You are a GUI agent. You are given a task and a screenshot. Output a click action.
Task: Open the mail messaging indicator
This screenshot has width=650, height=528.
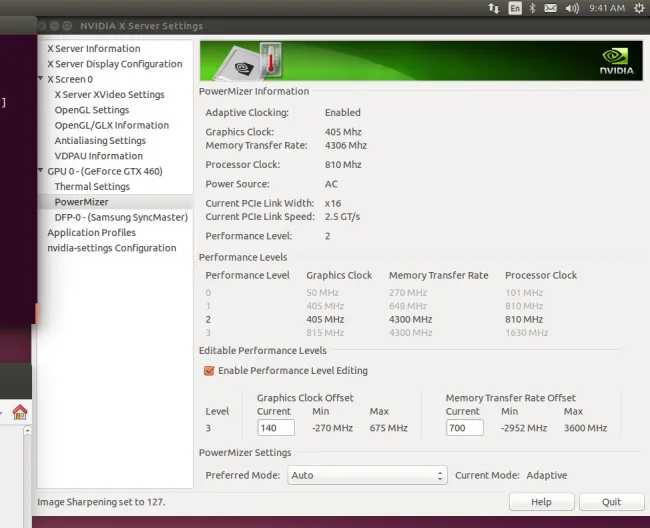[x=551, y=8]
